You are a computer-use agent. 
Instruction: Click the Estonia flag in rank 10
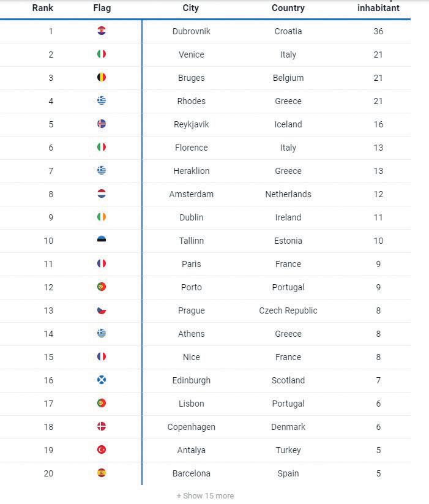pyautogui.click(x=102, y=240)
